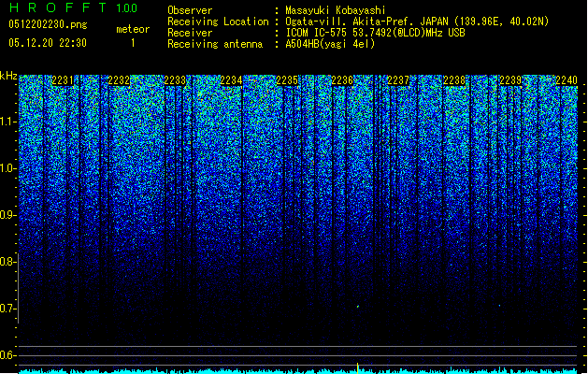Screen dimensions: 588x374
Task: Click the meteor count label
Action: 133,29
